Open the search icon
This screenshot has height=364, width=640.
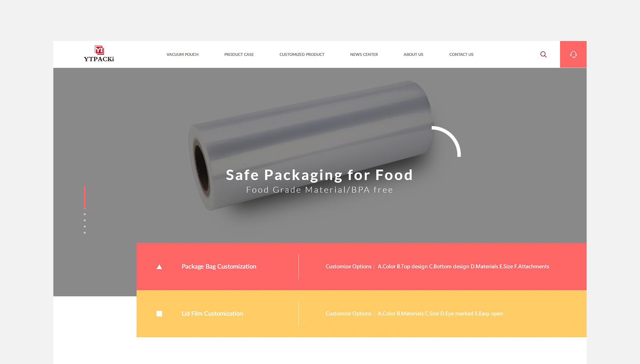pyautogui.click(x=544, y=54)
